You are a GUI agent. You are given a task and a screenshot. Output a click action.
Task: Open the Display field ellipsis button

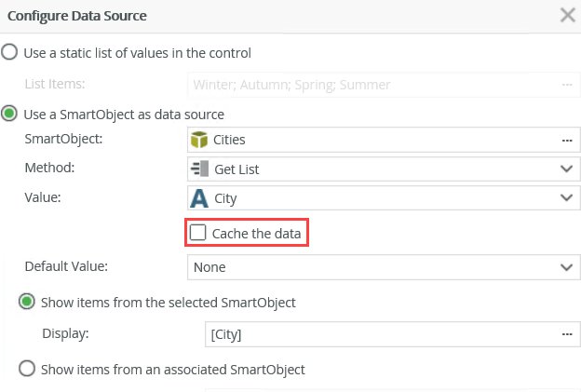(566, 333)
